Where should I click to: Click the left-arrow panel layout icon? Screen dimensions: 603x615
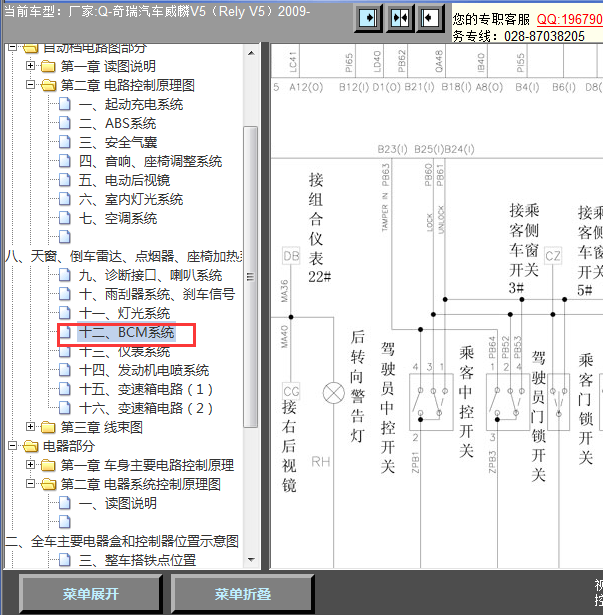(430, 18)
